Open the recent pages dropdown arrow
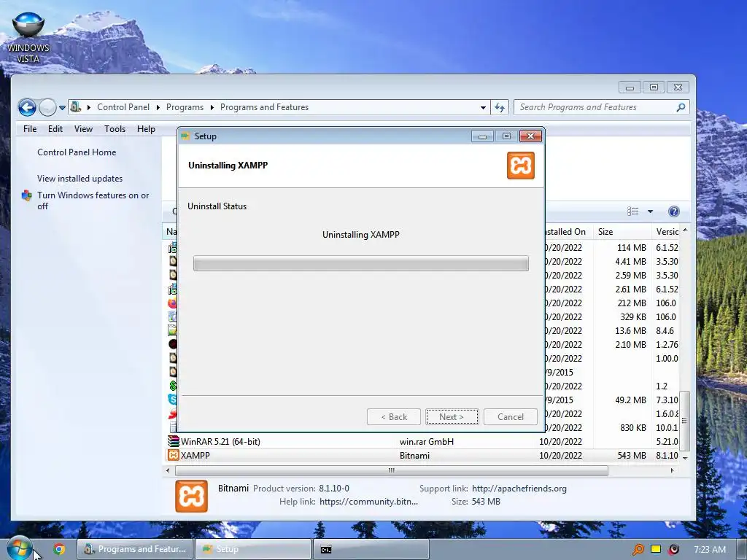The width and height of the screenshot is (747, 560). coord(62,108)
